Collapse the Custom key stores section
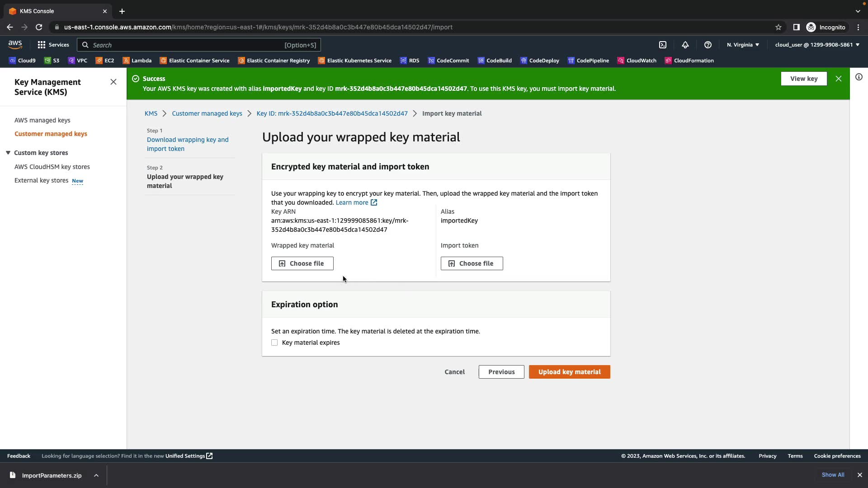This screenshot has height=488, width=868. pos(8,153)
